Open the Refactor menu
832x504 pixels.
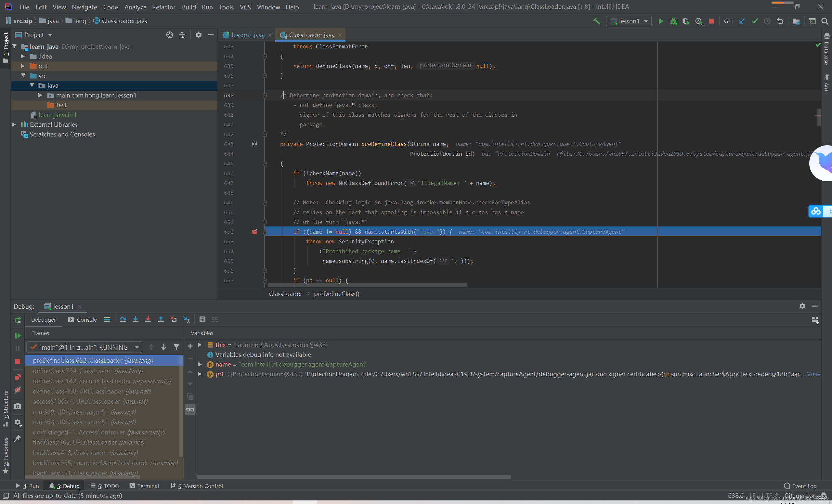(x=163, y=7)
